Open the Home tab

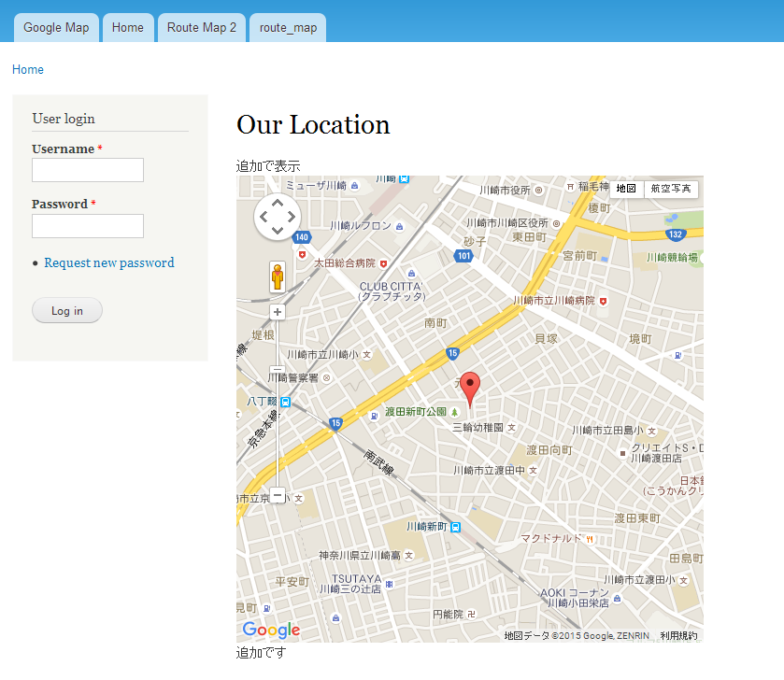tap(128, 28)
